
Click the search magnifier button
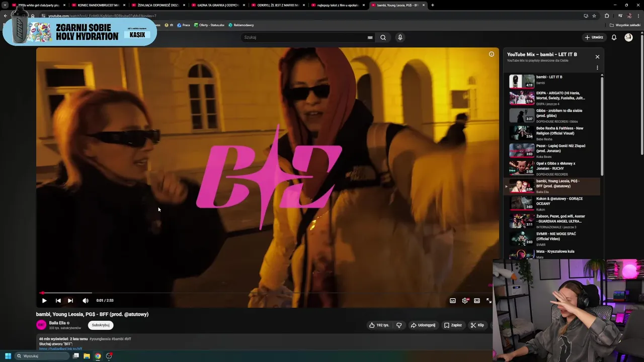[383, 37]
